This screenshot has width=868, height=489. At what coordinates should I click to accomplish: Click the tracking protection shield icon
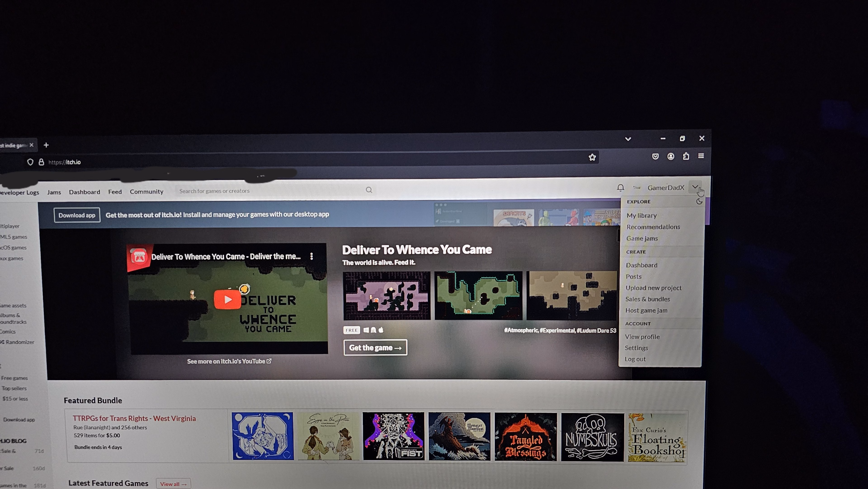click(30, 162)
